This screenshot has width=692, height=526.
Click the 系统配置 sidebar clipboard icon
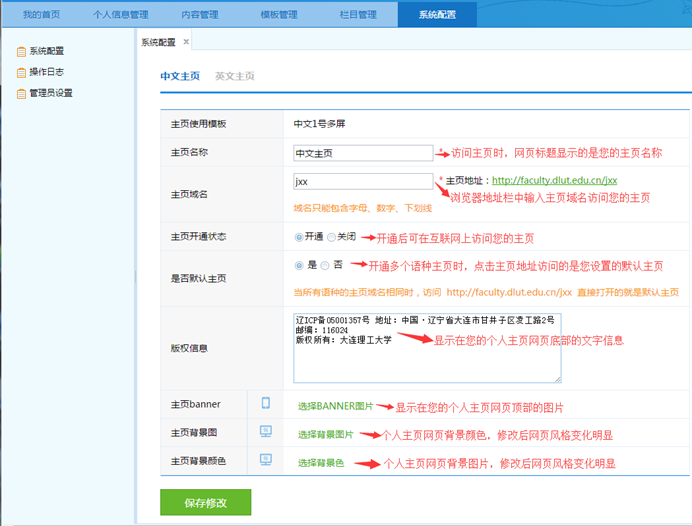(x=21, y=51)
